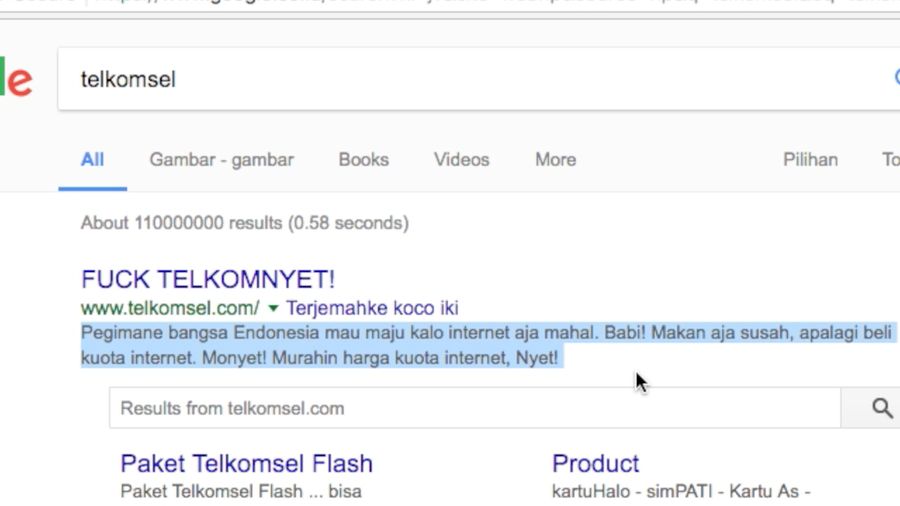900x506 pixels.
Task: Open the Gambar - gambar tab
Action: pyautogui.click(x=222, y=159)
